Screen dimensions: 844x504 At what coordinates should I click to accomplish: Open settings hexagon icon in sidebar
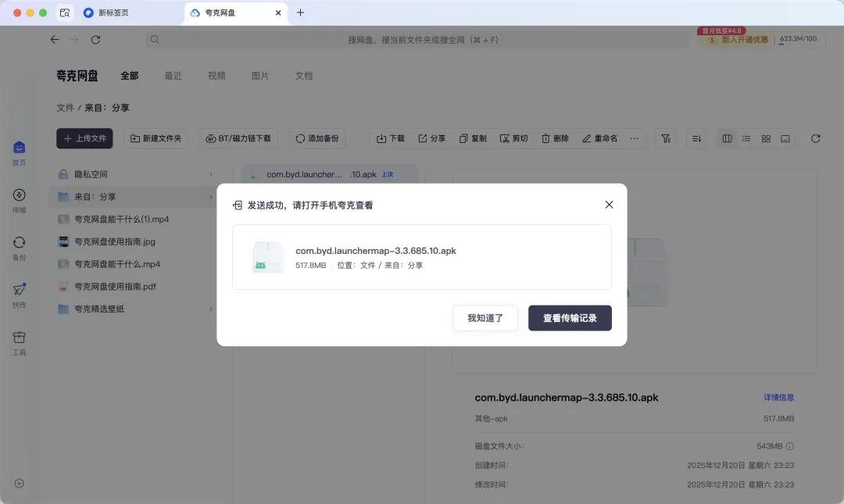click(19, 484)
